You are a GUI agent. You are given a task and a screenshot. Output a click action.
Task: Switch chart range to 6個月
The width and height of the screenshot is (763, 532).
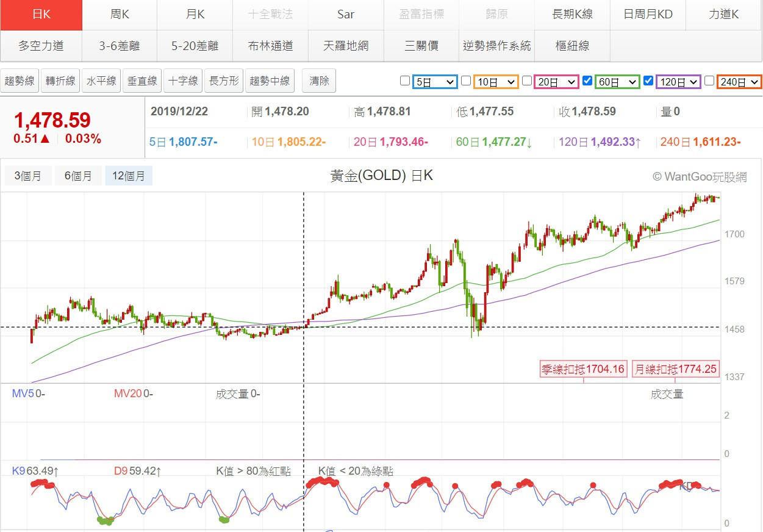(79, 176)
